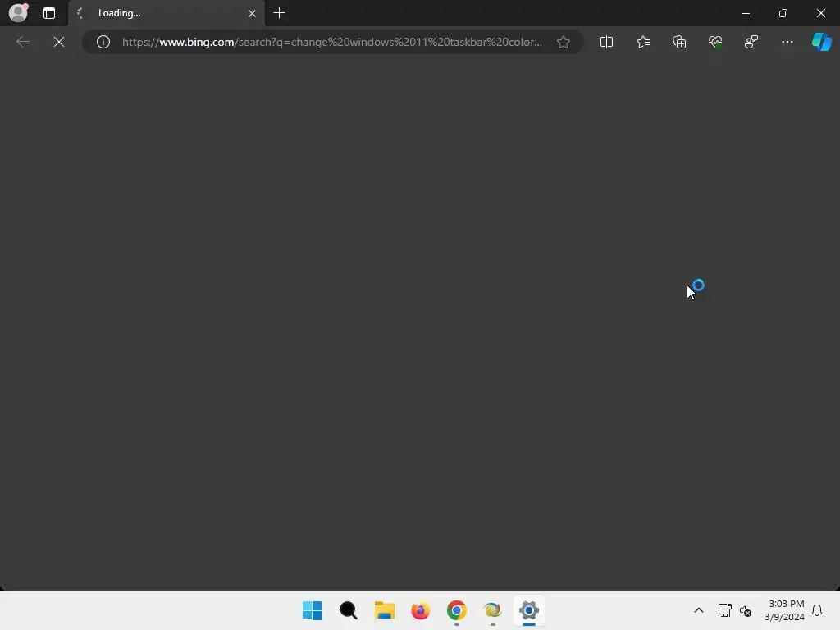
Task: Open Settings and more menu
Action: (x=787, y=42)
